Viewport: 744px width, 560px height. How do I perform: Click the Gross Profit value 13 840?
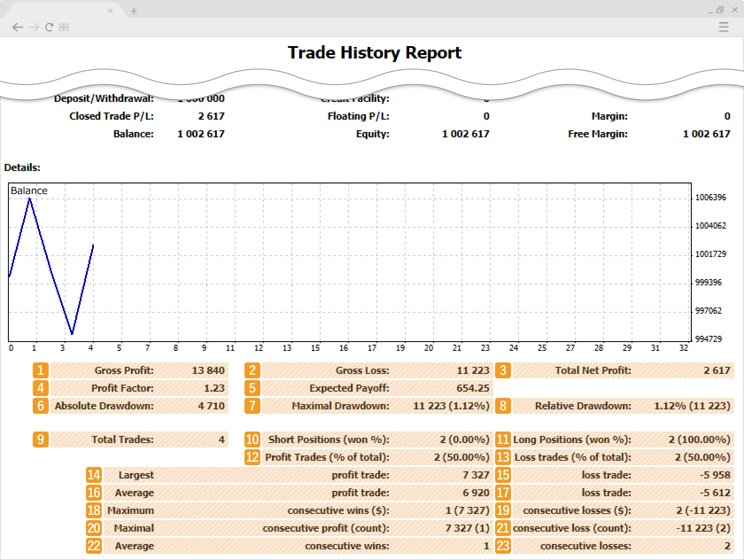click(x=208, y=370)
